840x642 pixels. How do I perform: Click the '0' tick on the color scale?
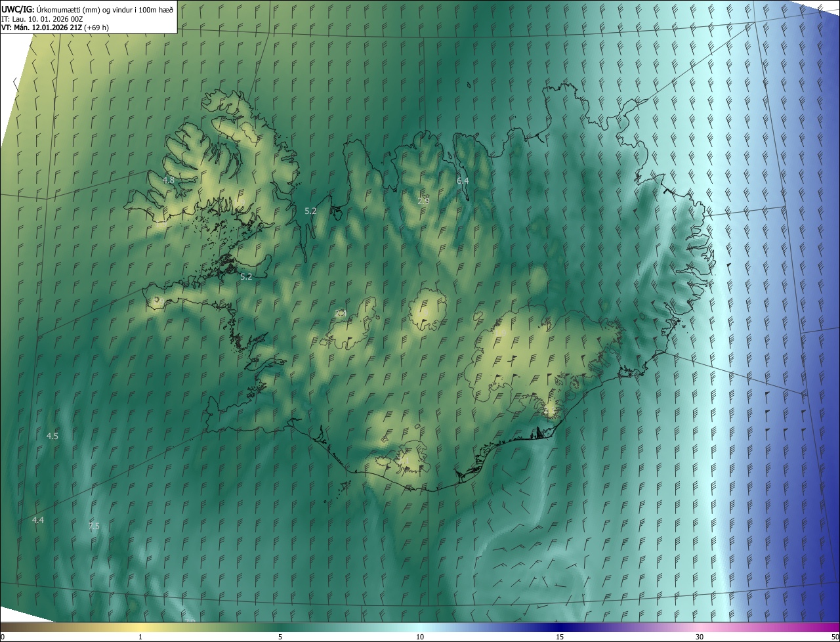point(2,637)
